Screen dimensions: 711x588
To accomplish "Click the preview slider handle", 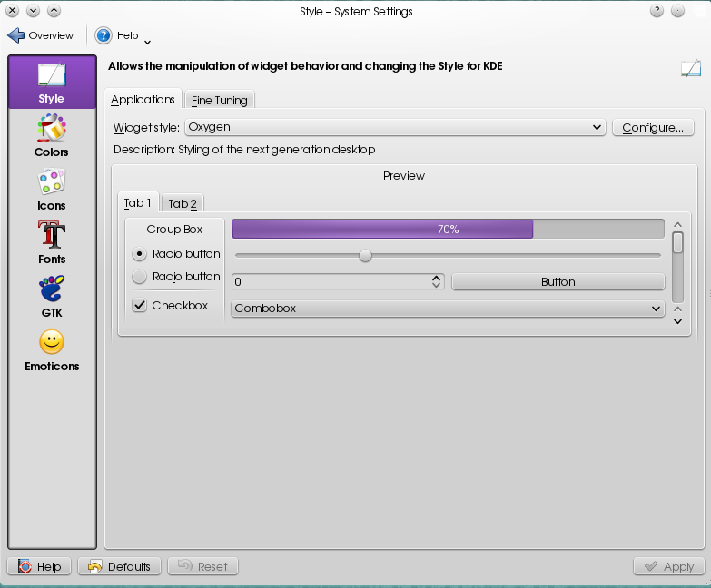I will 365,256.
